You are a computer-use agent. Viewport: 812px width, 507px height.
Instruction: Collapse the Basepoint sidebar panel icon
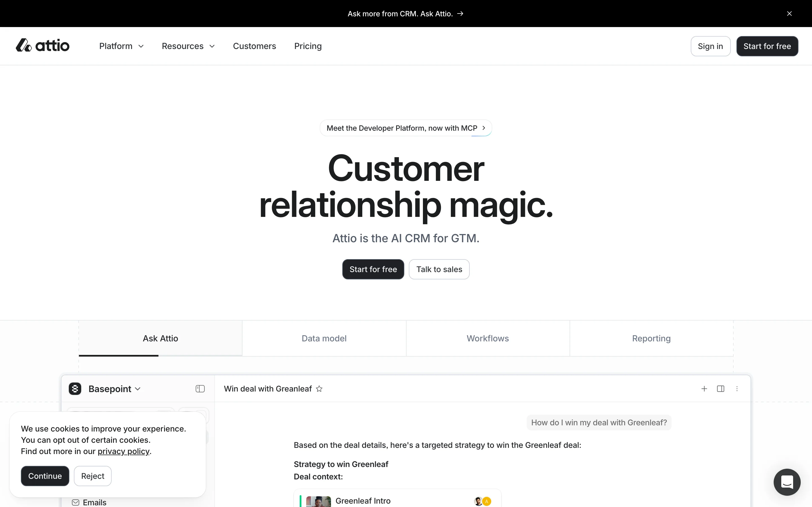200,389
